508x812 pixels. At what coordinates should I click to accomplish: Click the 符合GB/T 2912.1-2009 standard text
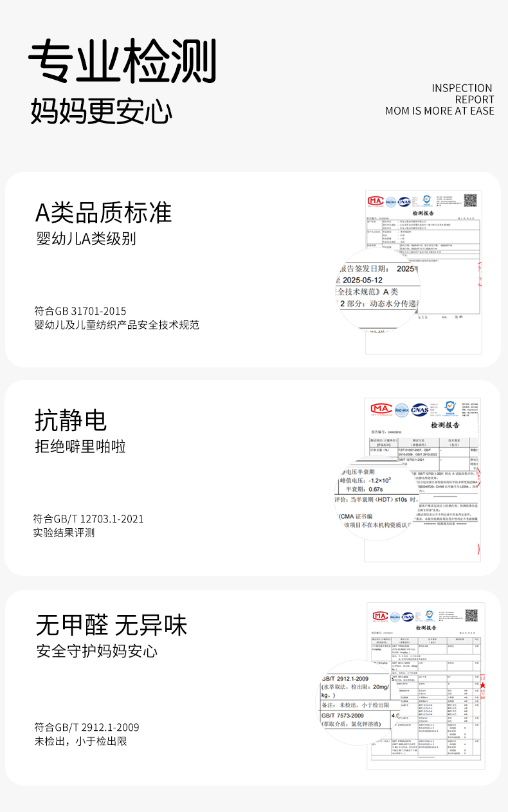[x=87, y=727]
